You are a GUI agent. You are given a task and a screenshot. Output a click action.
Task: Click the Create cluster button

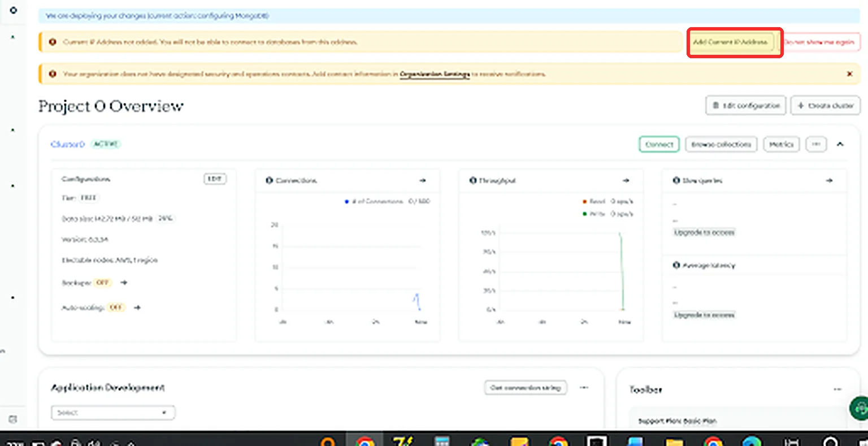point(826,106)
